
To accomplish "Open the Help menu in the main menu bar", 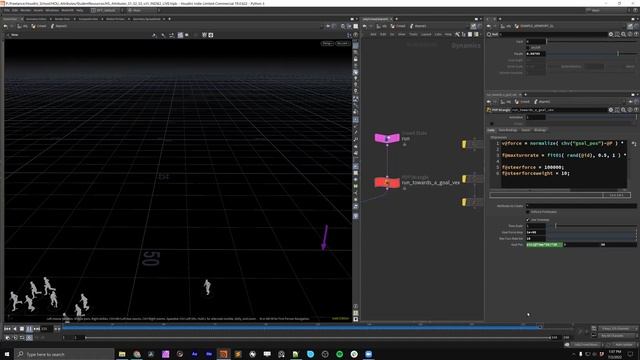I will coord(80,10).
